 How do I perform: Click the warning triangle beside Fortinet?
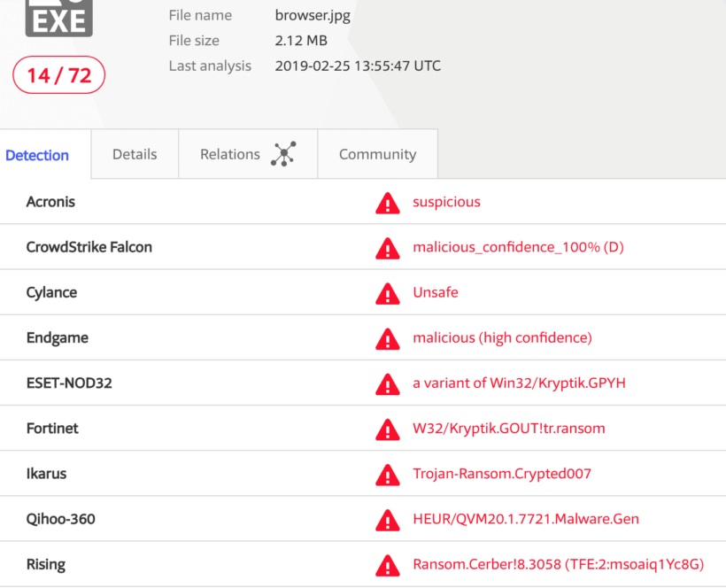point(387,429)
